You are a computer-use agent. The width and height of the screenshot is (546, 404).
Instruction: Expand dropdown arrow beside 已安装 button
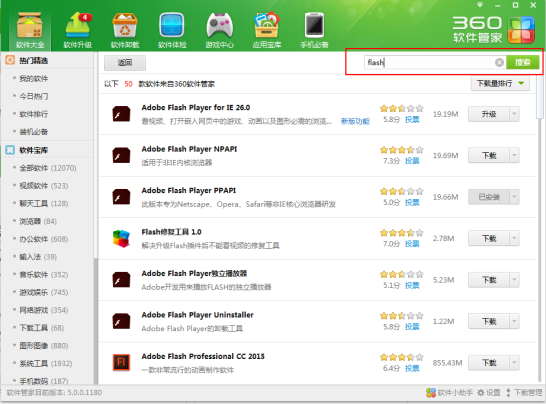514,197
